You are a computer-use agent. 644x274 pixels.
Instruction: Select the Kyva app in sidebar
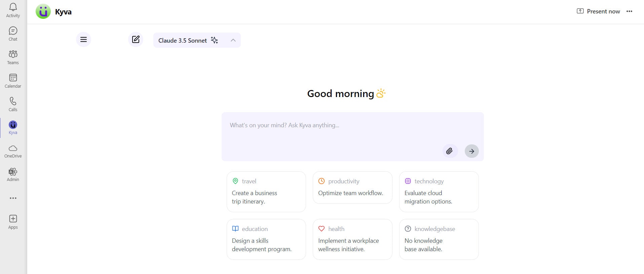13,128
